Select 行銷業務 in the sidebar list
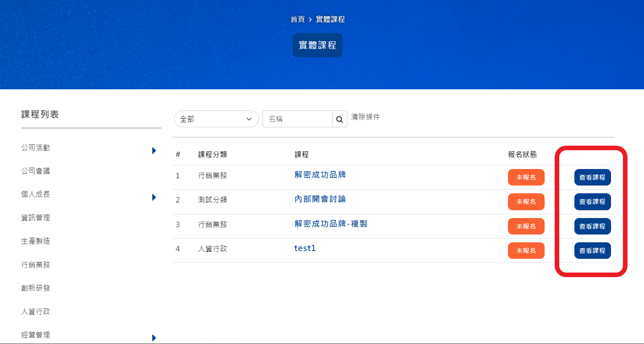This screenshot has width=644, height=344. [36, 265]
